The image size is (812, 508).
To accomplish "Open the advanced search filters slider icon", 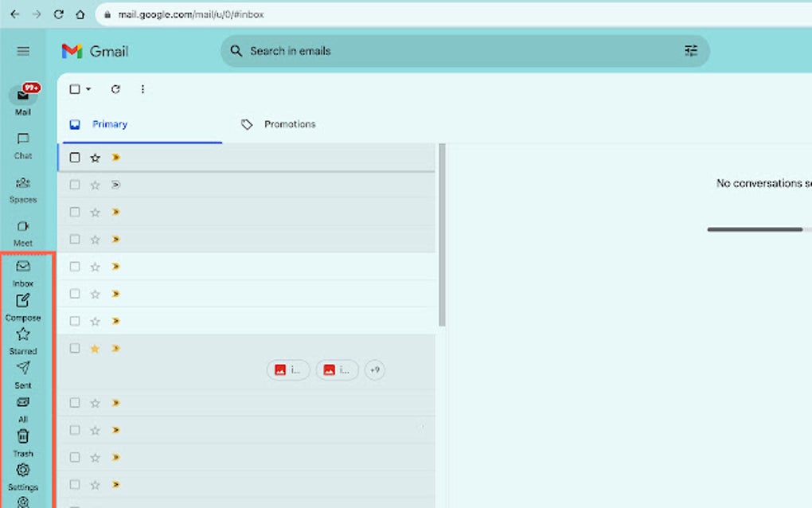I will (x=691, y=50).
